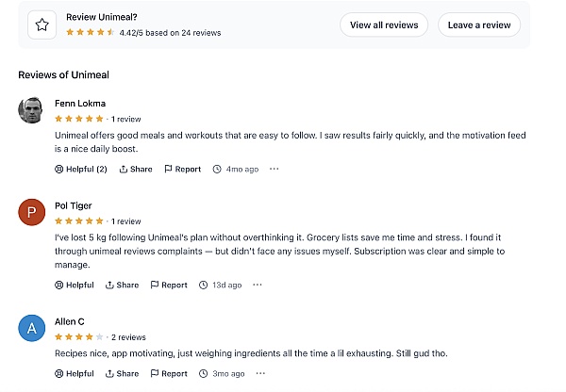Mark Allen C's review as Helpful
This screenshot has height=392, width=566.
click(x=75, y=374)
